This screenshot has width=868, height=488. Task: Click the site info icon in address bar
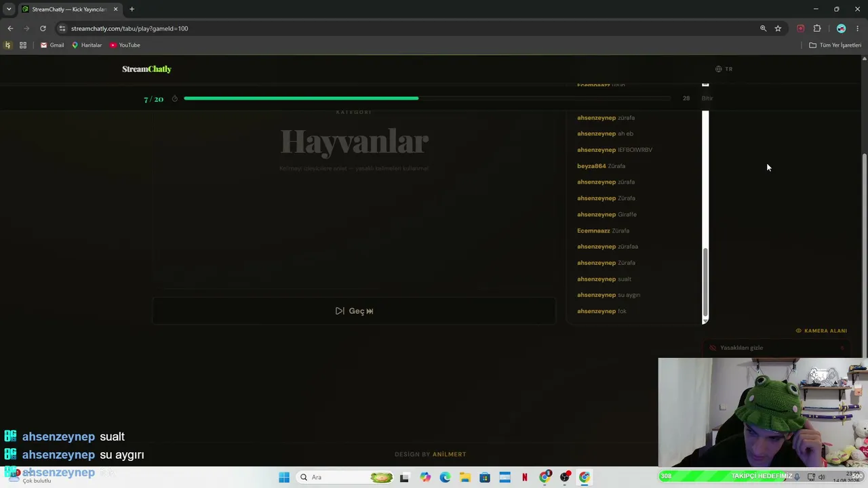click(62, 28)
